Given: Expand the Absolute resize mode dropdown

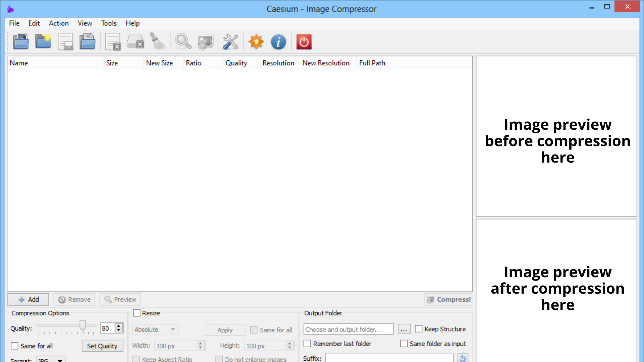Looking at the screenshot, I should tap(155, 329).
